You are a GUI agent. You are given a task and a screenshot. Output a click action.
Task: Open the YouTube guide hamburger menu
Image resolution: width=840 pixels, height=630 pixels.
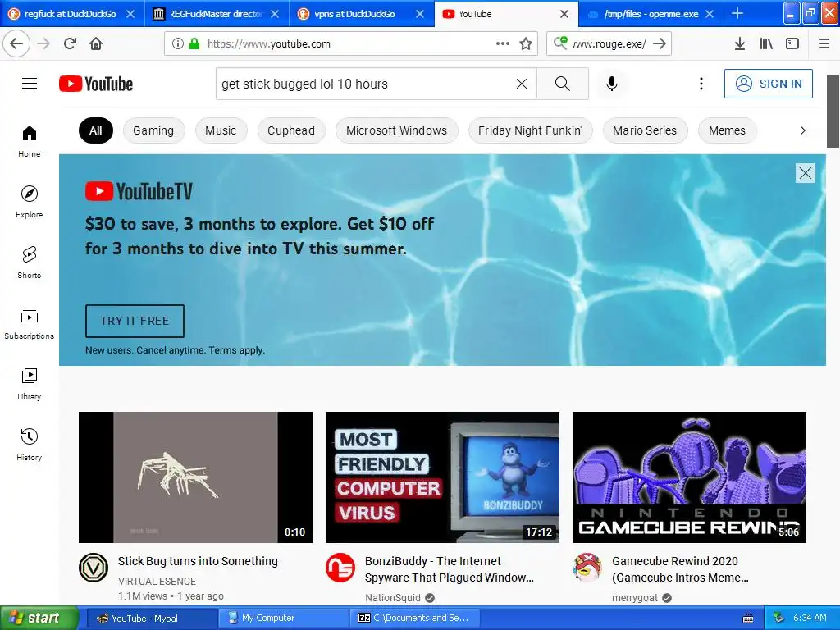tap(30, 84)
